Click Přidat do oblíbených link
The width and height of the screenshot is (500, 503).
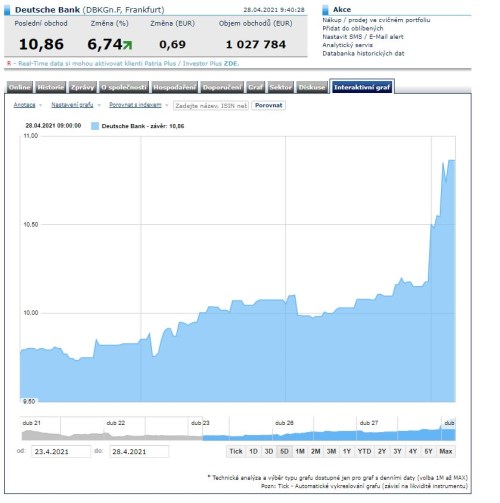[x=353, y=28]
